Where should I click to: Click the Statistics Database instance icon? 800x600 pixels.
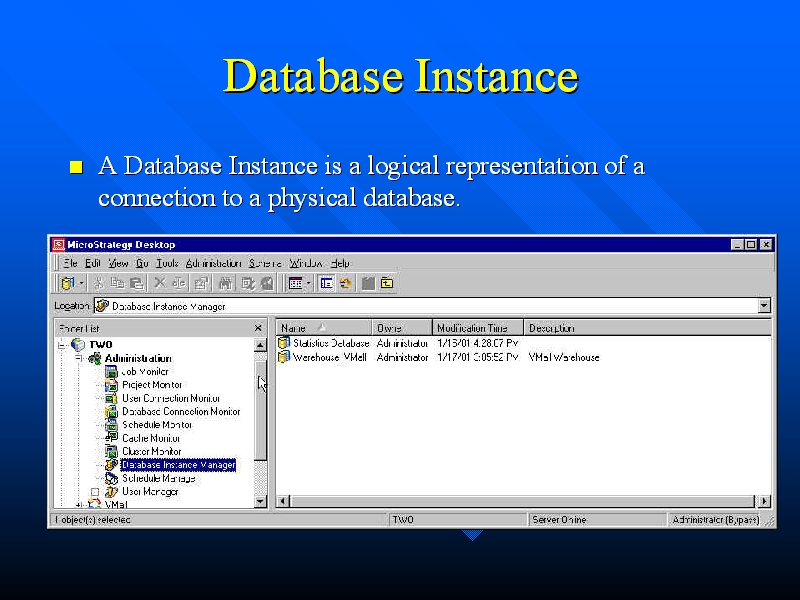[284, 343]
